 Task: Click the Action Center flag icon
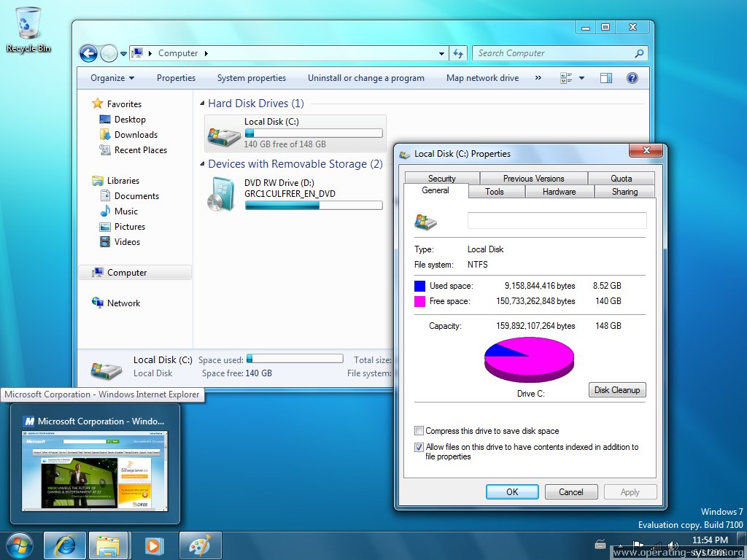pos(638,545)
